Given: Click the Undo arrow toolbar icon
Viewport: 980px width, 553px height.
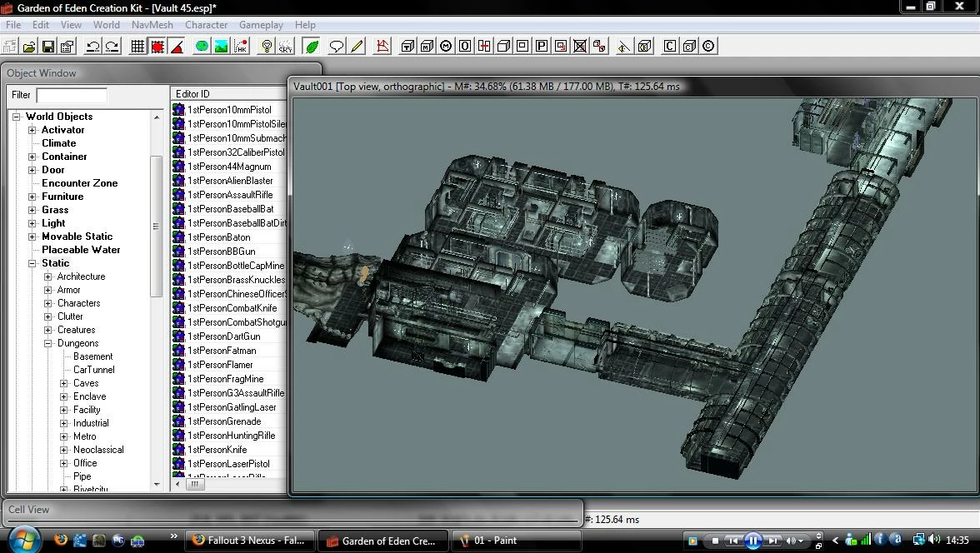Looking at the screenshot, I should 92,47.
